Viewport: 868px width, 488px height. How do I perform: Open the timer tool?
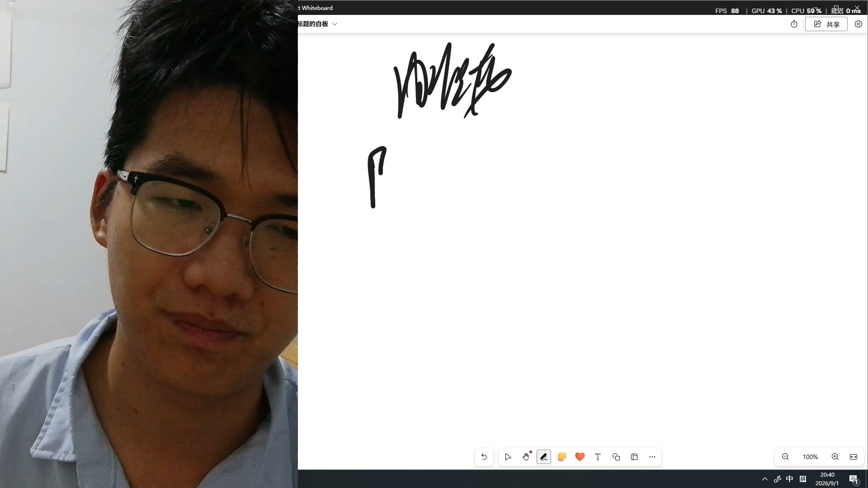[794, 24]
